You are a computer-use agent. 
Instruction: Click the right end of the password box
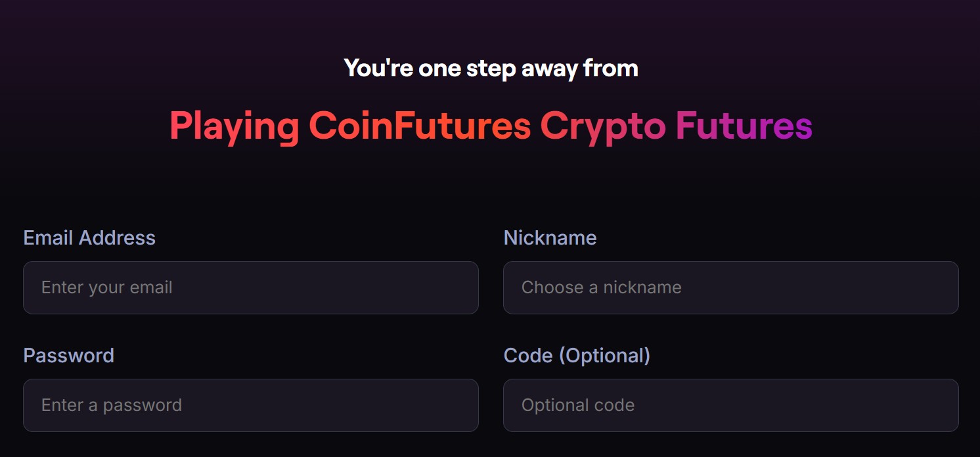pyautogui.click(x=460, y=405)
